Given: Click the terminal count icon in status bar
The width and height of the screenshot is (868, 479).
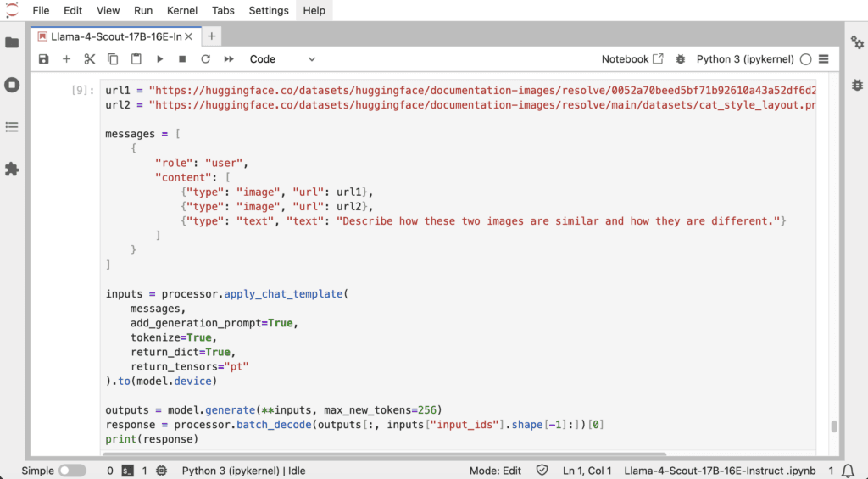Looking at the screenshot, I should (128, 471).
